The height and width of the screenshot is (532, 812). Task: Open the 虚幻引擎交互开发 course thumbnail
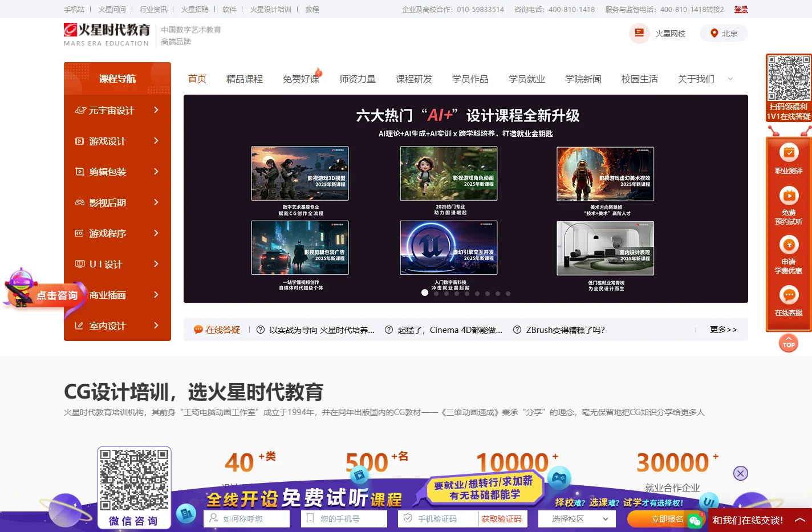449,248
